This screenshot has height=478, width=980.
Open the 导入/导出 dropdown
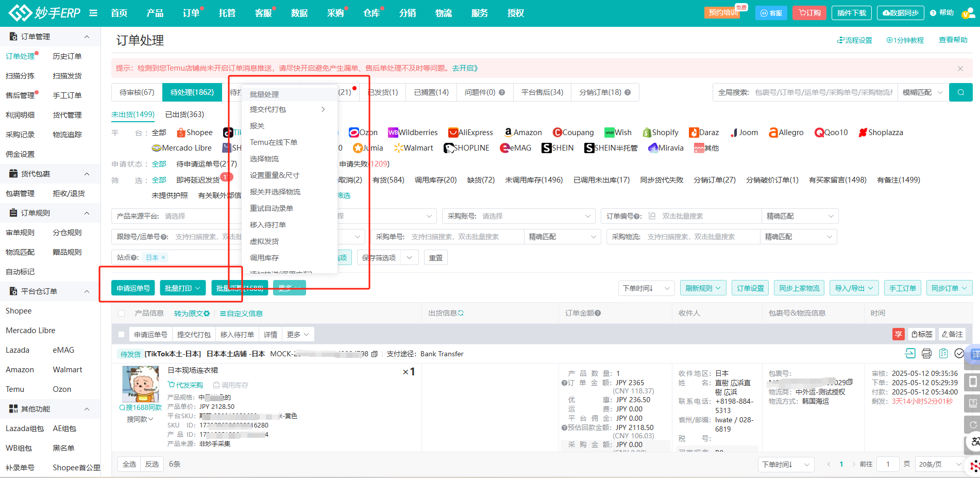854,288
